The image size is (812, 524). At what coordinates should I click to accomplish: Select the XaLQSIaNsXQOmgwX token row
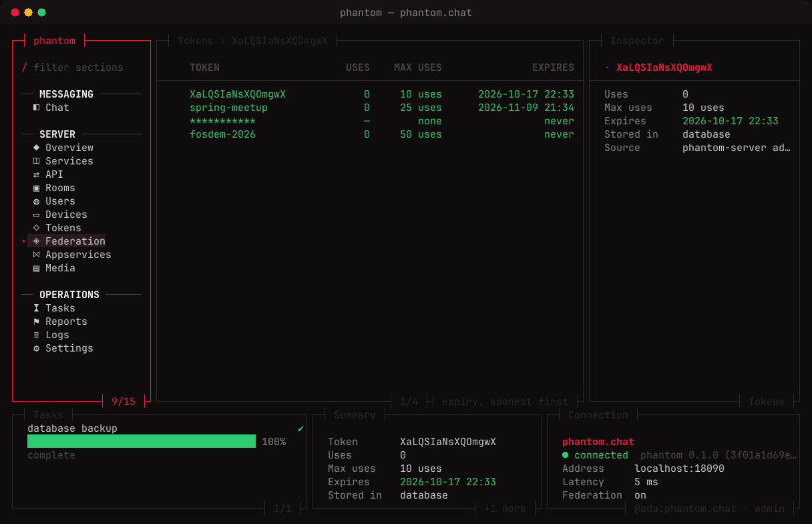[370, 94]
